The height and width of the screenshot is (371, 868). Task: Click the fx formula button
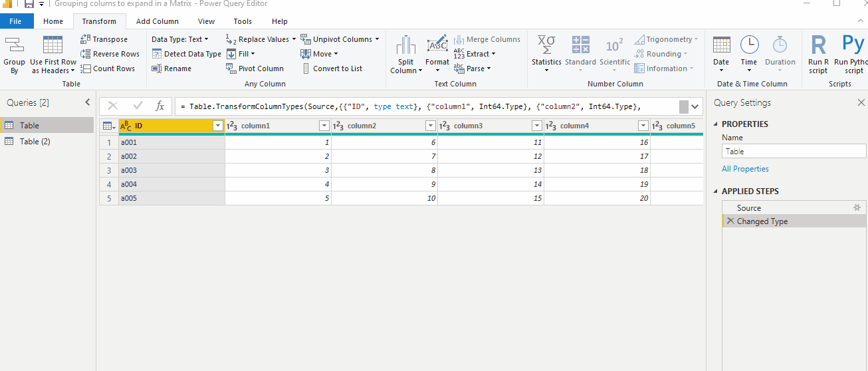(x=160, y=106)
